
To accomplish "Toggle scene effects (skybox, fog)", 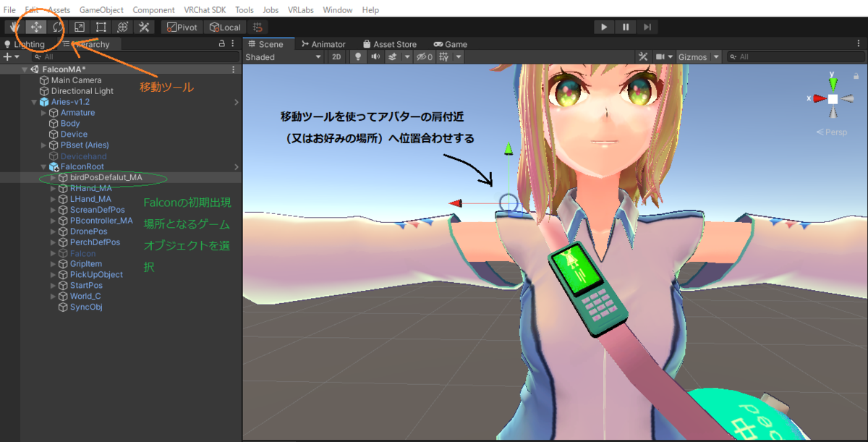I will (x=393, y=56).
